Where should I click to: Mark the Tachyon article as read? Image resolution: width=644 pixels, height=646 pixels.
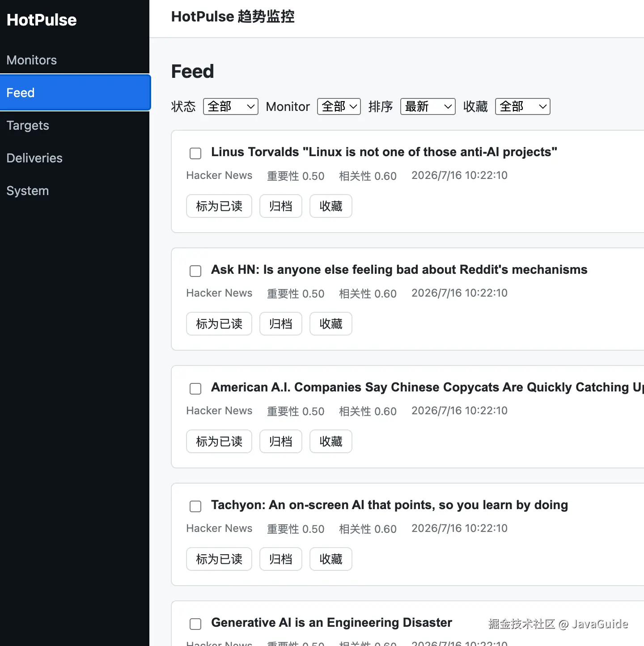[219, 559]
